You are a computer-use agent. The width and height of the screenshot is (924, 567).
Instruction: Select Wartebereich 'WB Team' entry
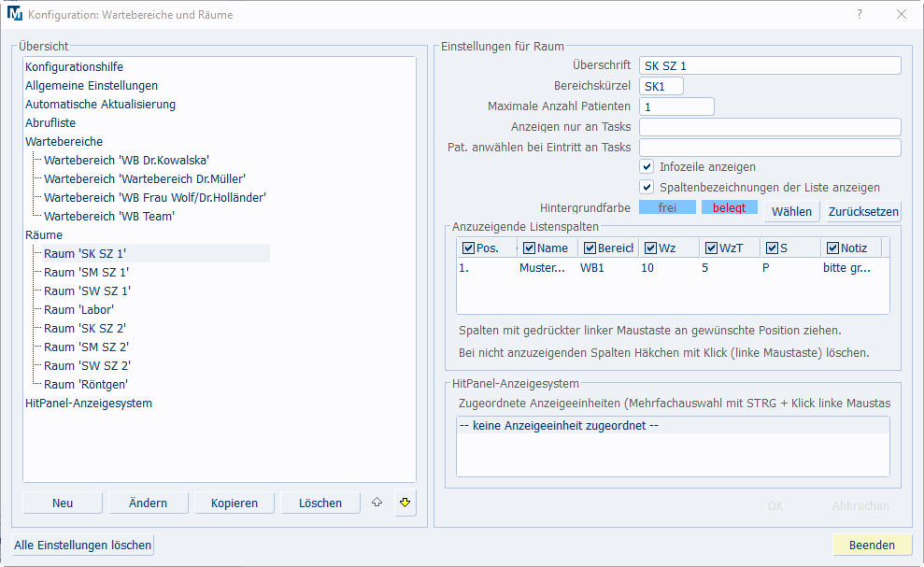109,217
